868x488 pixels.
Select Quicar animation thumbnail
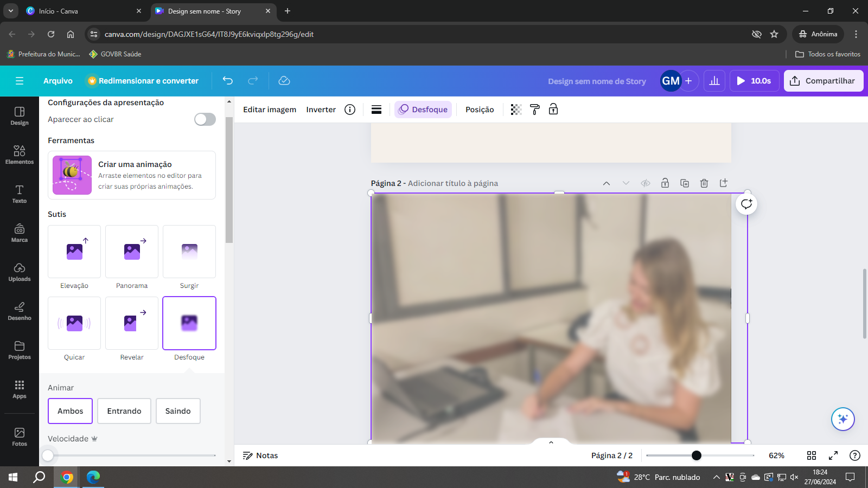[x=74, y=323]
